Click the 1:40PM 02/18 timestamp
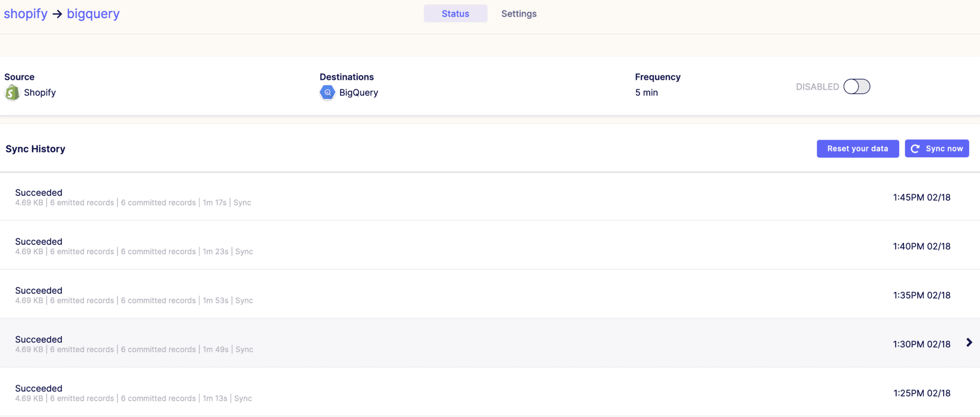Screen dimensions: 980x417 (921, 246)
